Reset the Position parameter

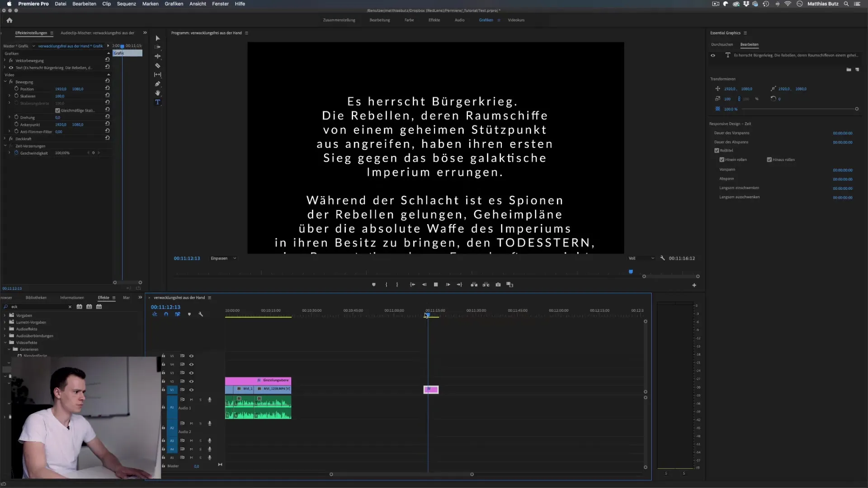click(107, 88)
